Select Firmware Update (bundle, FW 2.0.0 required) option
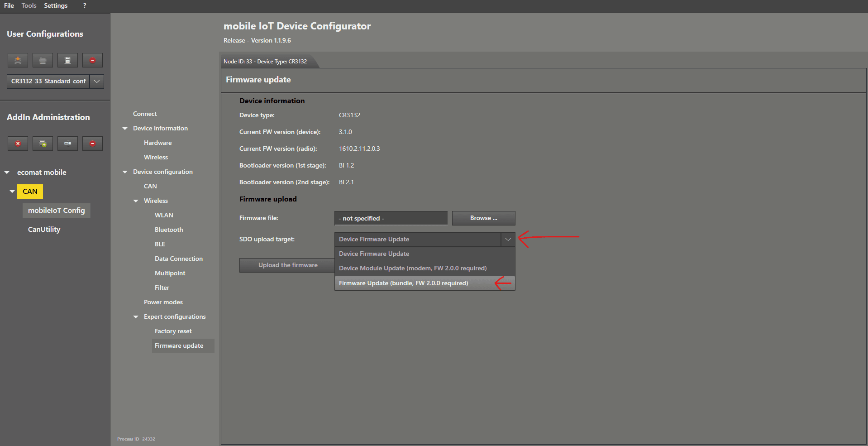 pos(403,283)
